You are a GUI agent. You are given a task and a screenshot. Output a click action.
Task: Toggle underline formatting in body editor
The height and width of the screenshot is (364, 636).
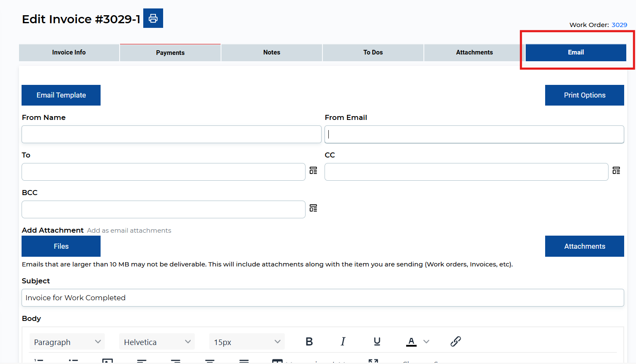point(377,342)
